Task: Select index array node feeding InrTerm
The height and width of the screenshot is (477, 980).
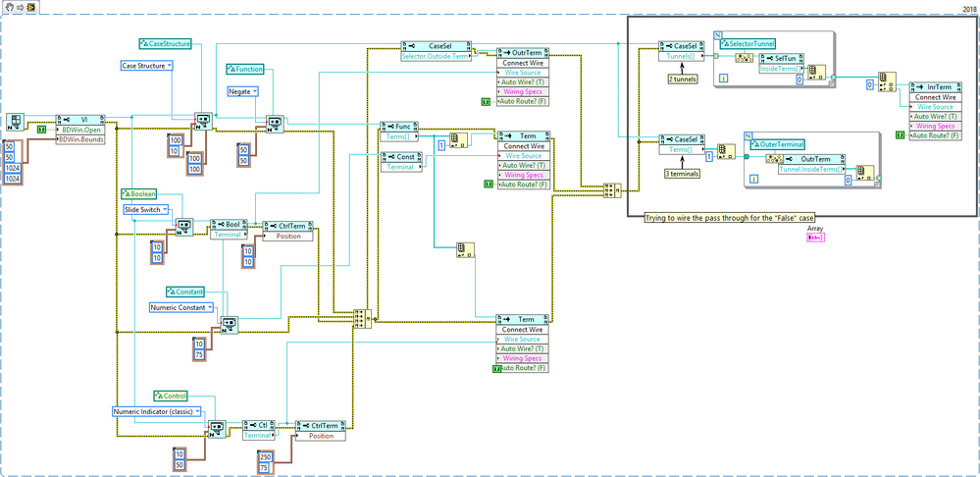Action: click(x=888, y=79)
